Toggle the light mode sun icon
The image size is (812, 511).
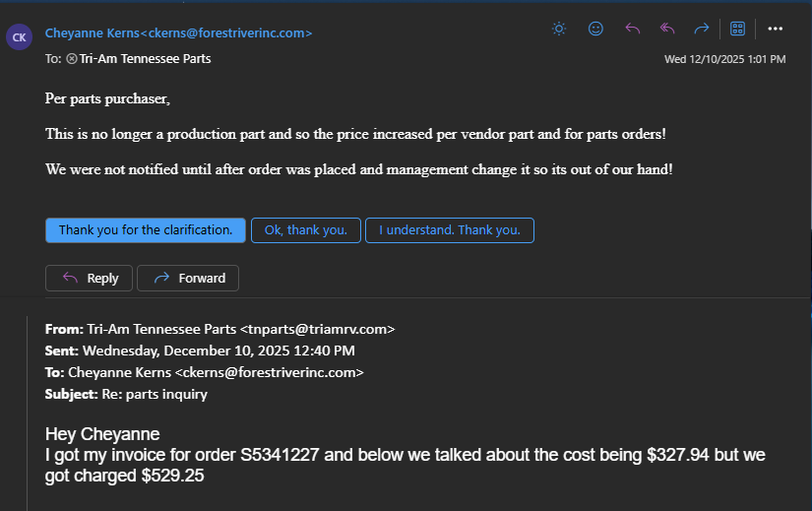pos(559,29)
